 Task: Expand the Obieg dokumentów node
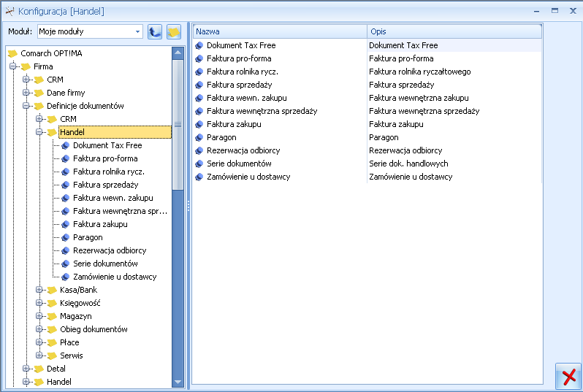tap(39, 328)
